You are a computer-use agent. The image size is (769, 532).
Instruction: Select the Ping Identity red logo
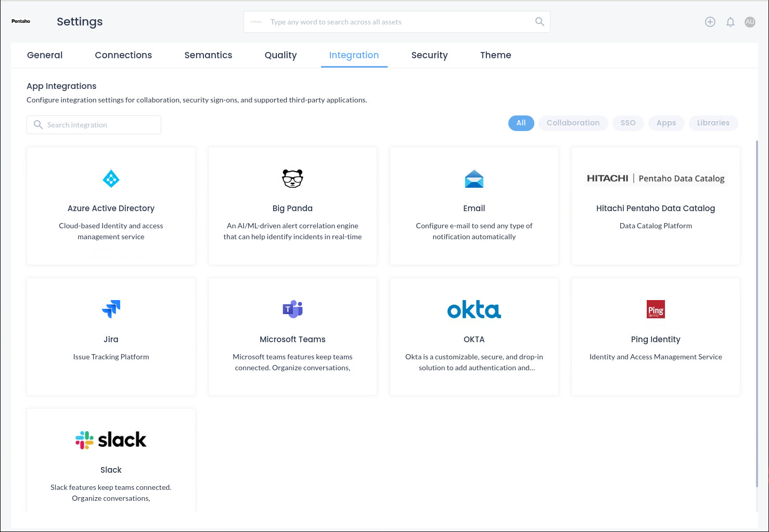click(x=656, y=309)
